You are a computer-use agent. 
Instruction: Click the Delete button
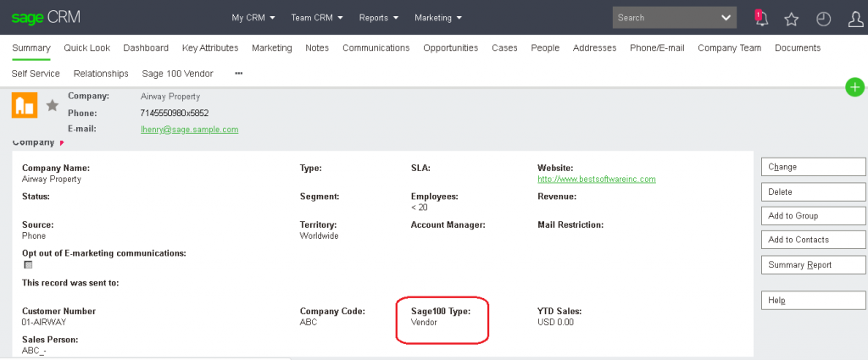tap(813, 192)
